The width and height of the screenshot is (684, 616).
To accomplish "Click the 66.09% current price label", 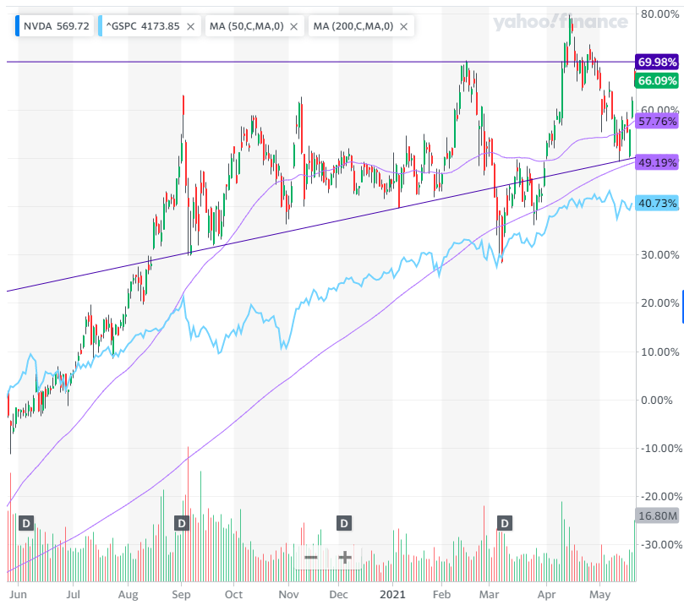I will [657, 80].
